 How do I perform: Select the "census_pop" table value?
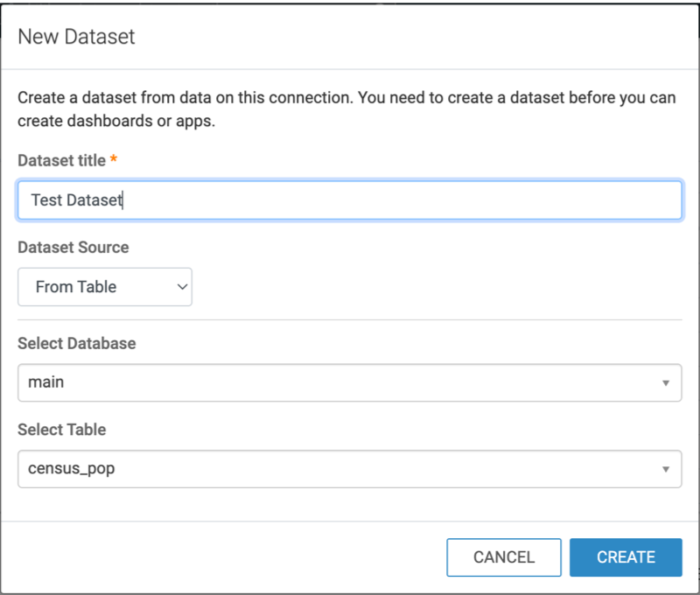coord(72,469)
